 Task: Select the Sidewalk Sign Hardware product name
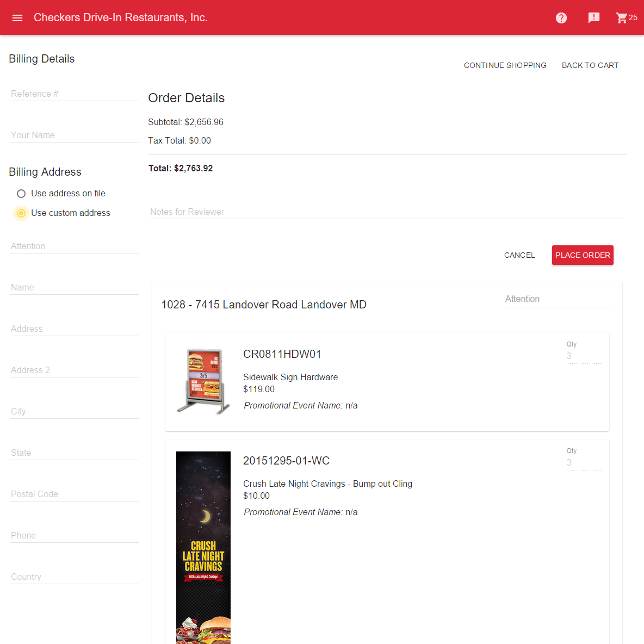click(290, 377)
